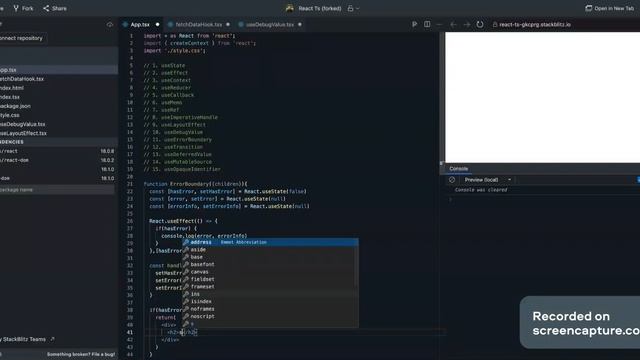640x360 pixels.
Task: Open index.html in the file tree
Action: pos(59,88)
